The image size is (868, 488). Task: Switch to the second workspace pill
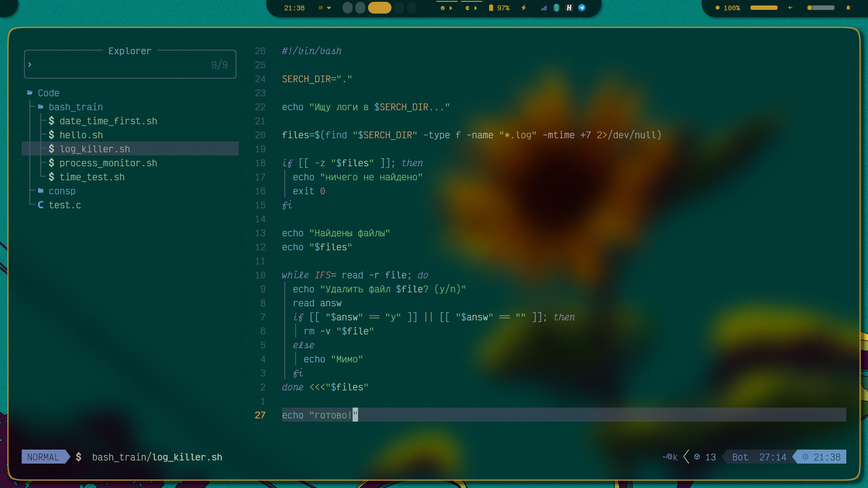(x=360, y=8)
